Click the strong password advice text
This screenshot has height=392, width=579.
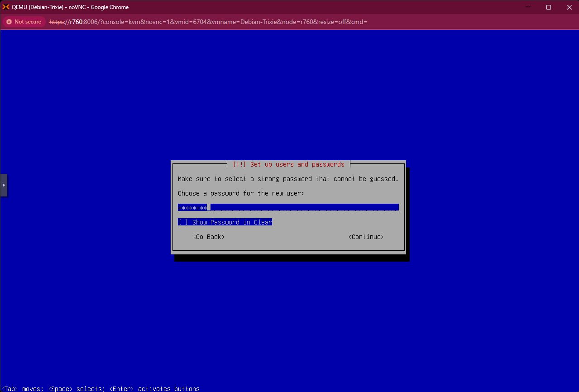pos(288,179)
